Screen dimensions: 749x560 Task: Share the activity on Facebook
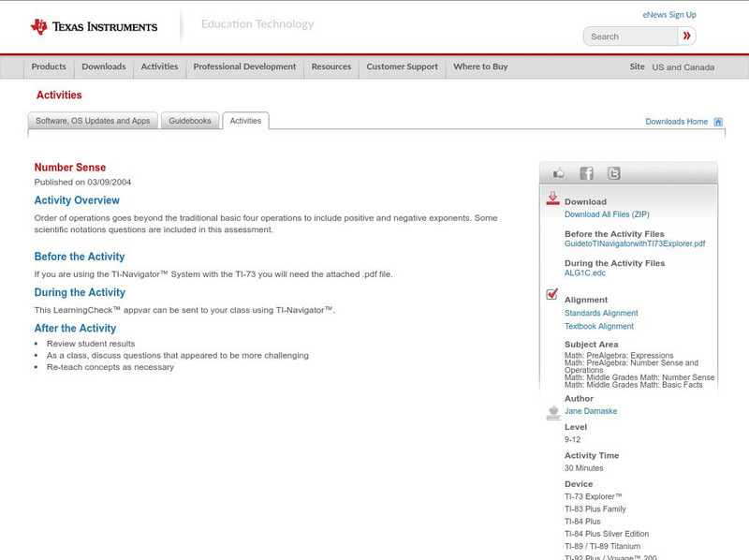click(586, 173)
